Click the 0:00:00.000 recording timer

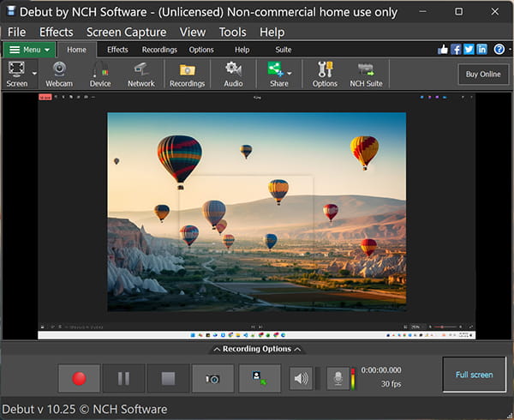381,370
